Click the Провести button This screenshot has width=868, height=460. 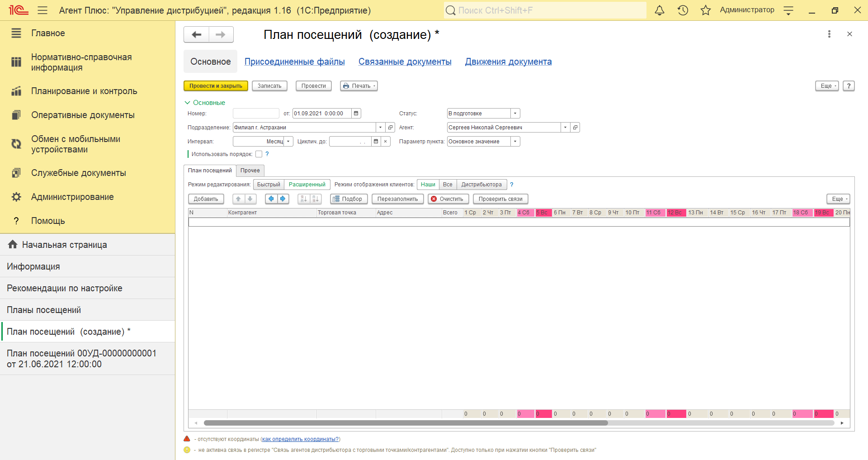(x=314, y=86)
